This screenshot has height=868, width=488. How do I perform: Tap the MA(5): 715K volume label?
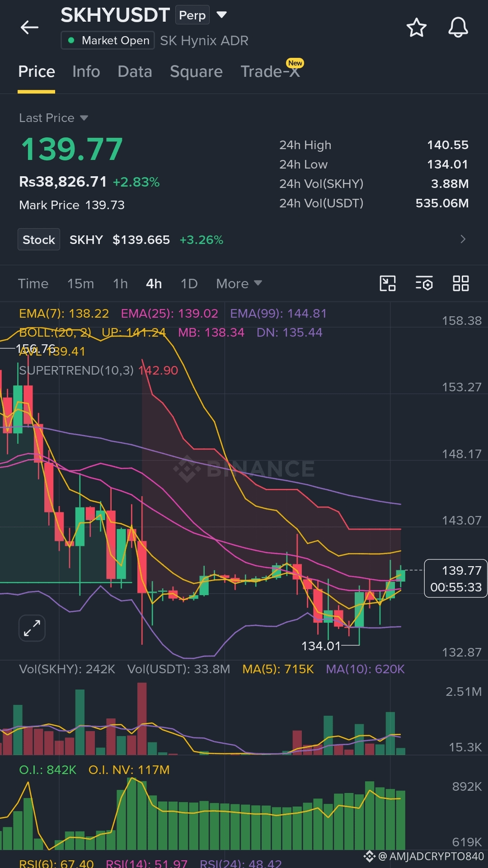click(278, 669)
